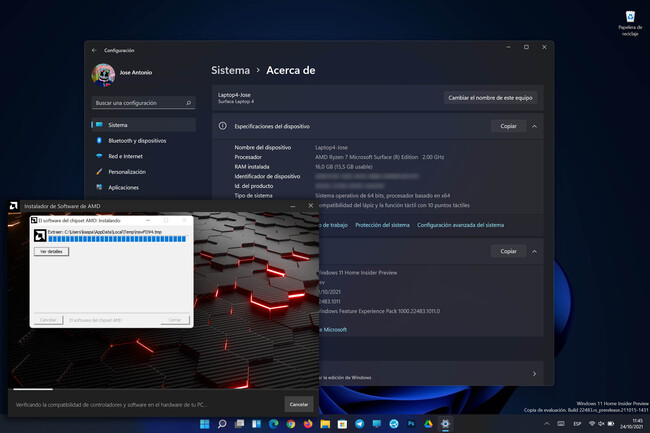Click Jose Antonio profile avatar
650x433 pixels.
pyautogui.click(x=103, y=75)
